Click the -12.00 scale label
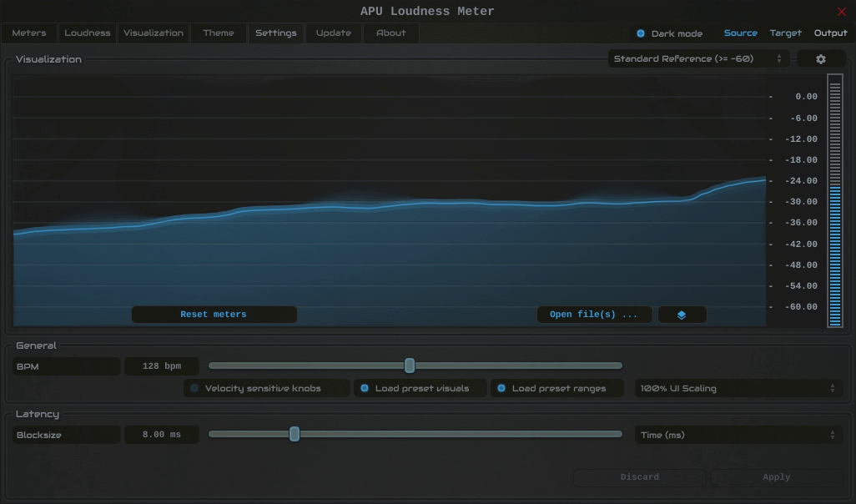The height and width of the screenshot is (504, 856). (x=801, y=139)
